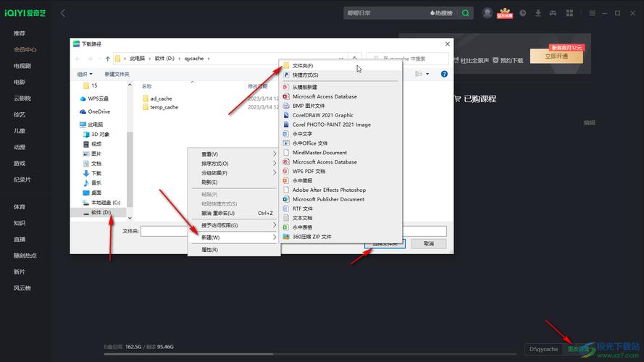Open the user avatar profile
Viewport: 644px width, 362px height.
(x=487, y=13)
